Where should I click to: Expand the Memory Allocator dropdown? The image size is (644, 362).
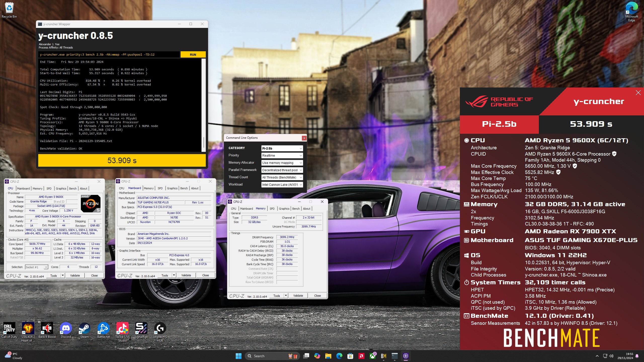(282, 163)
